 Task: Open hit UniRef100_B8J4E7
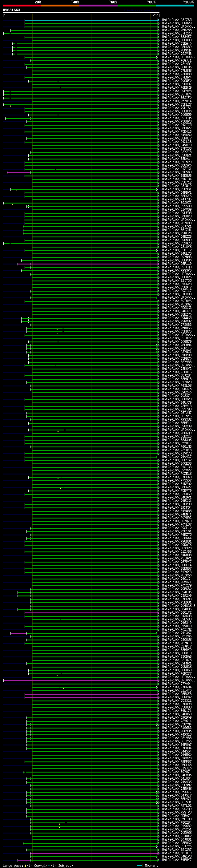(x=177, y=37)
